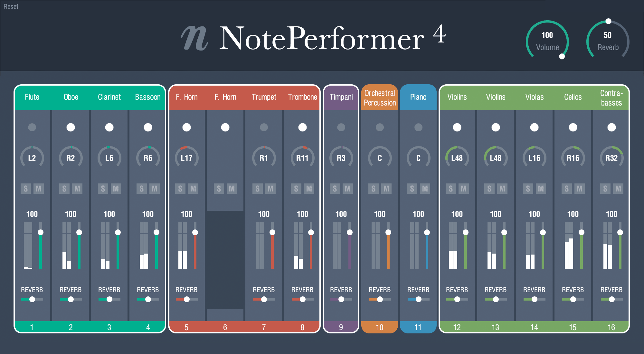Solo the Orchestral Percussion channel

click(374, 189)
